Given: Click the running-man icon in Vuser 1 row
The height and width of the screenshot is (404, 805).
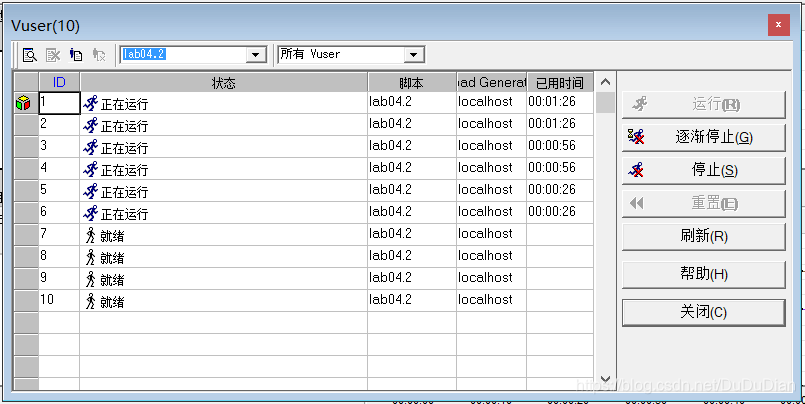Looking at the screenshot, I should tap(90, 103).
